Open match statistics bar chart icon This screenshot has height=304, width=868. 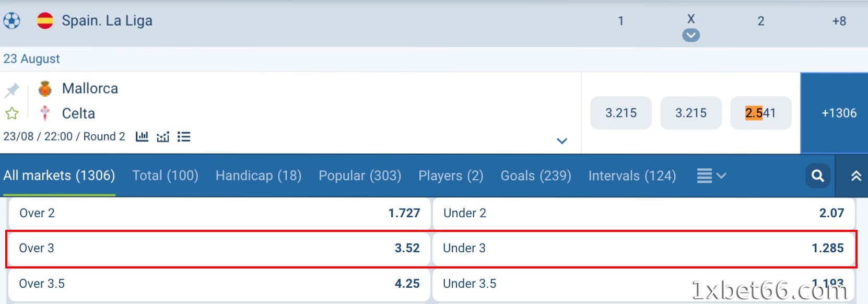(x=142, y=137)
